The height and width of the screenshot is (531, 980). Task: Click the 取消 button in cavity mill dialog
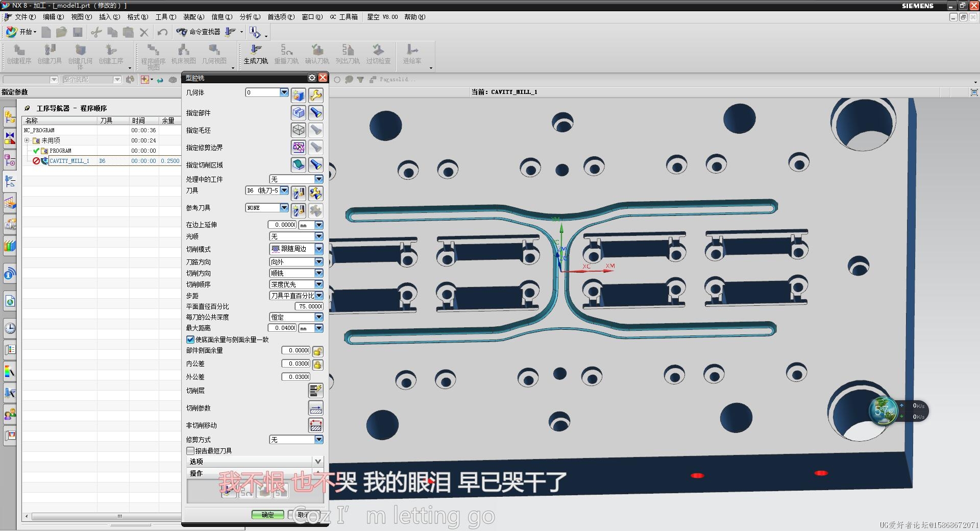305,515
